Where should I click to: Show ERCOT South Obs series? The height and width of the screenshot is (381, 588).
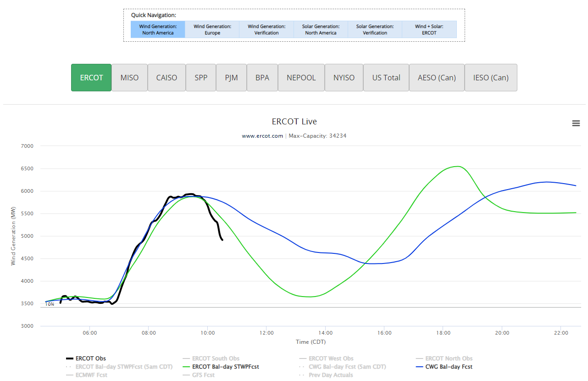[216, 359]
